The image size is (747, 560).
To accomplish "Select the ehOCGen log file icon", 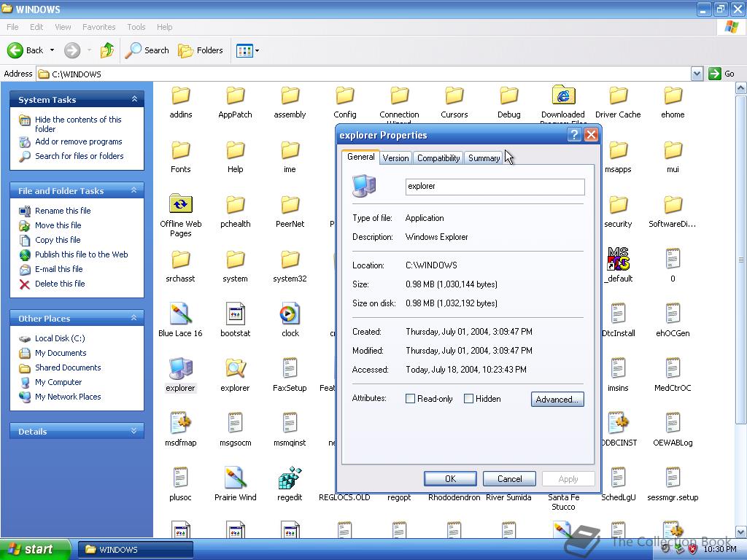I will 673,314.
